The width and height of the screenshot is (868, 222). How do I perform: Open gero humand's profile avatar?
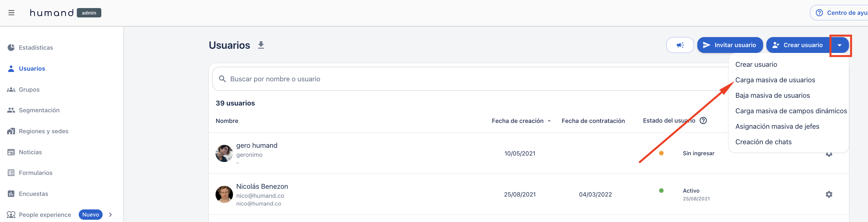point(224,153)
